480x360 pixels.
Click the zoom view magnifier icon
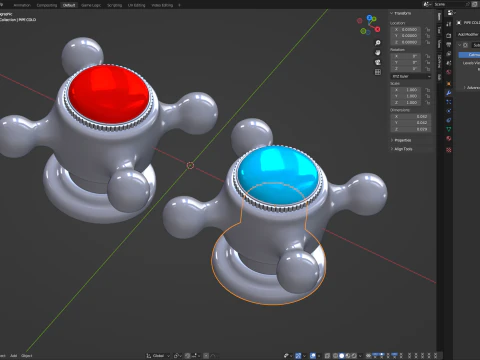[x=378, y=43]
